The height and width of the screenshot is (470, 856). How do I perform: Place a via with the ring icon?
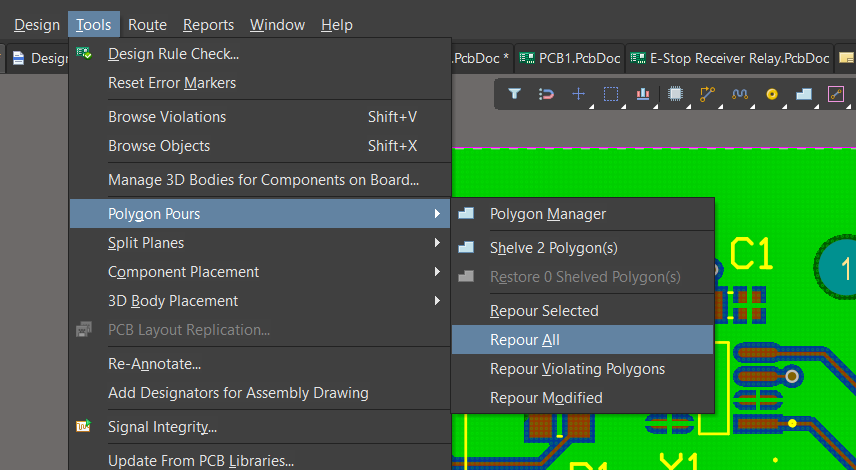click(x=771, y=94)
